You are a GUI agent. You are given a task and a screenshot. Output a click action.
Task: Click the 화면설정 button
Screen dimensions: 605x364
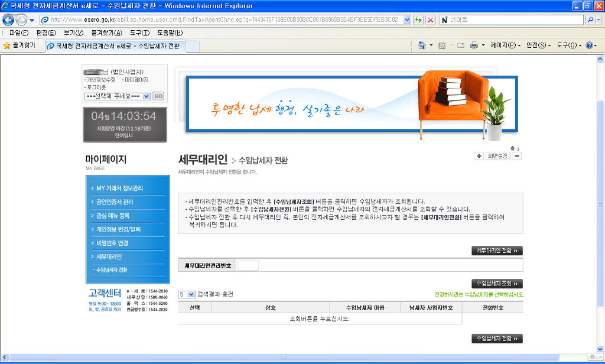[497, 156]
